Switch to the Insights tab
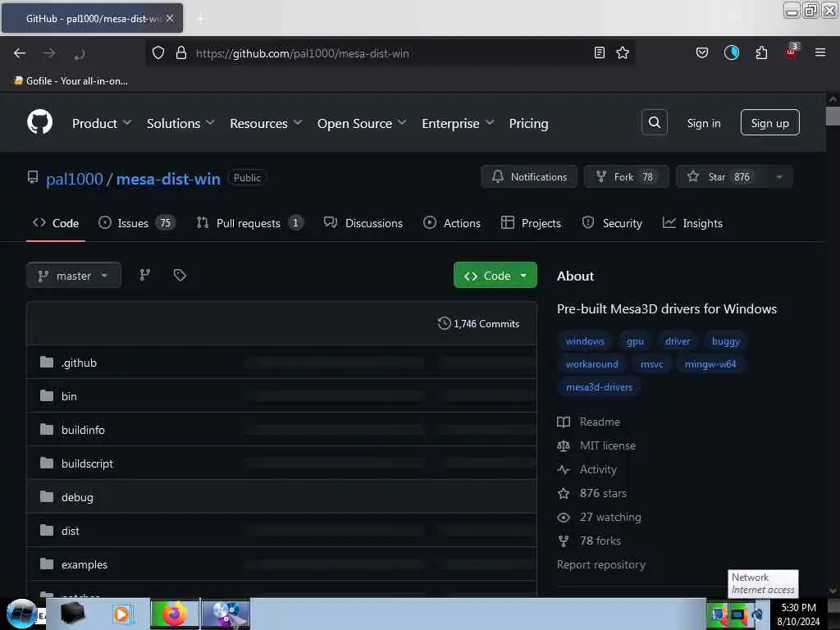Screen dimensions: 840x630 pos(692,223)
